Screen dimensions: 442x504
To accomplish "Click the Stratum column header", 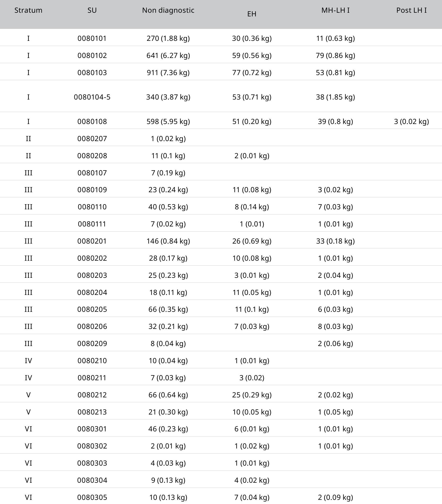I will [28, 10].
